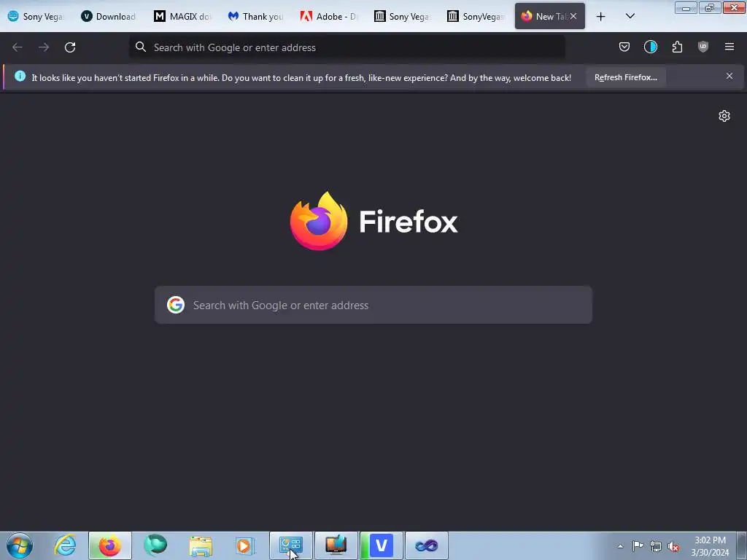Click the info icon in notification bar
The height and width of the screenshot is (560, 747).
[20, 76]
